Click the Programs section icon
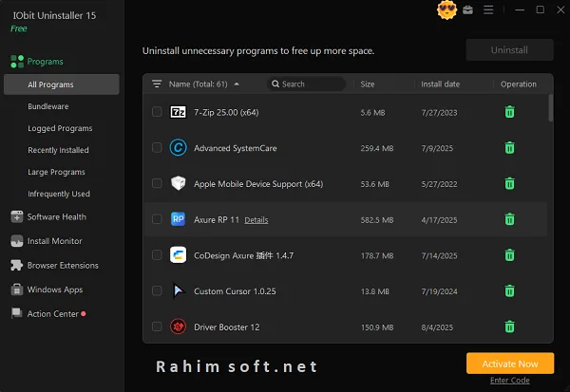 [17, 62]
